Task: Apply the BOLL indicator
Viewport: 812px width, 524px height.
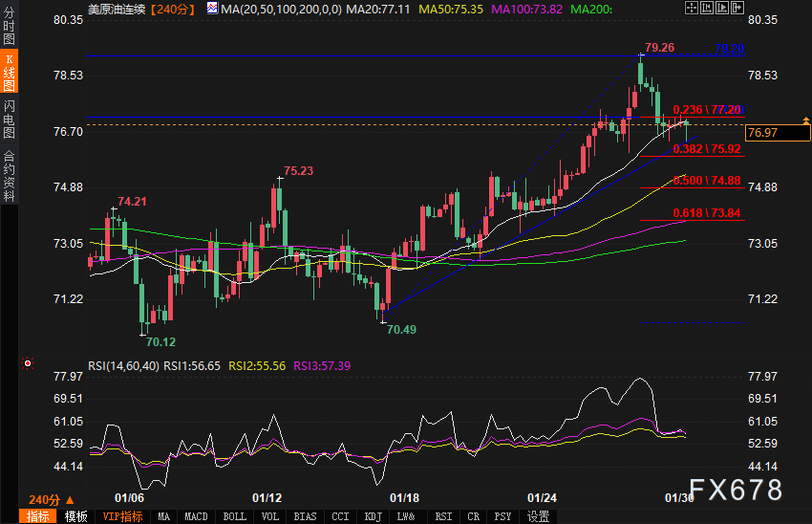Action: 234,516
